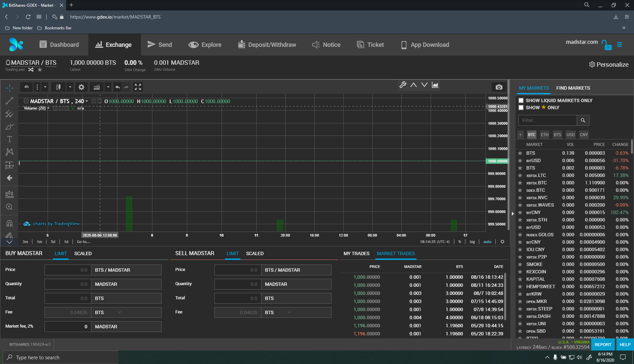This screenshot has height=364, width=634.
Task: Open candle chart style dropdown arrow
Action: tap(70, 87)
